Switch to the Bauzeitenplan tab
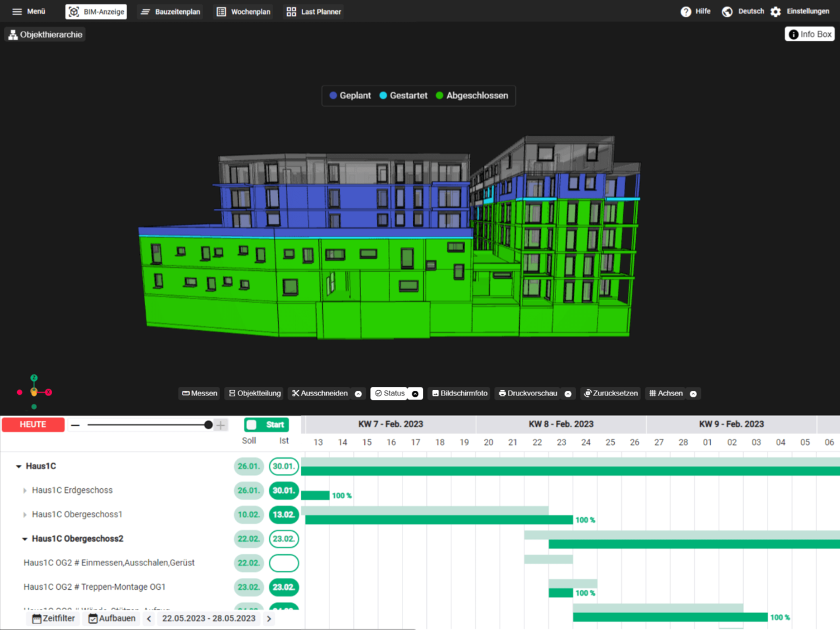The width and height of the screenshot is (840, 630). tap(171, 12)
